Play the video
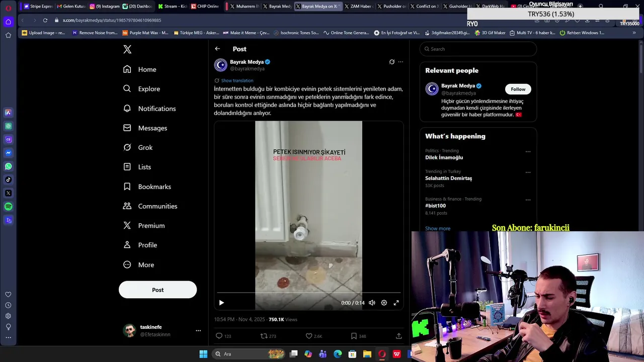The height and width of the screenshot is (362, 644). tap(221, 303)
